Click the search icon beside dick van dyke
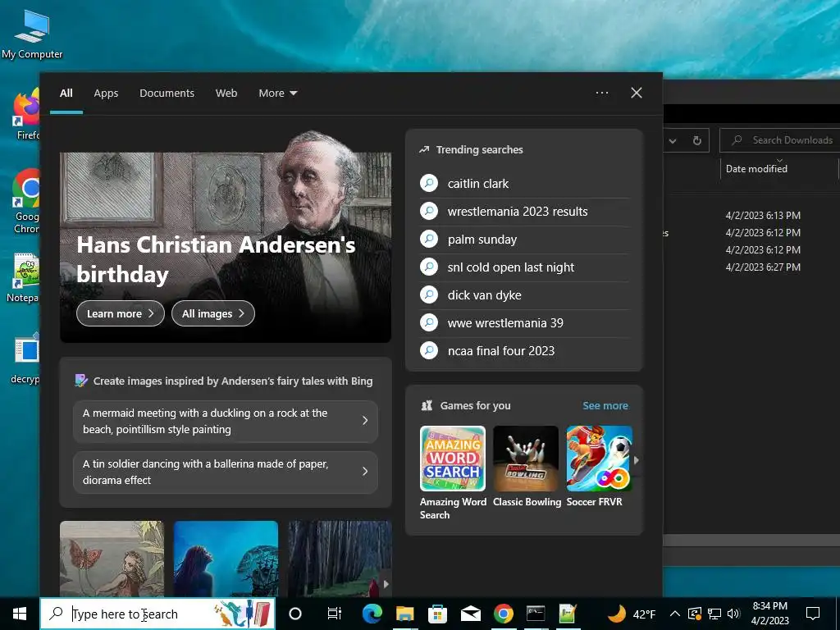 point(429,294)
